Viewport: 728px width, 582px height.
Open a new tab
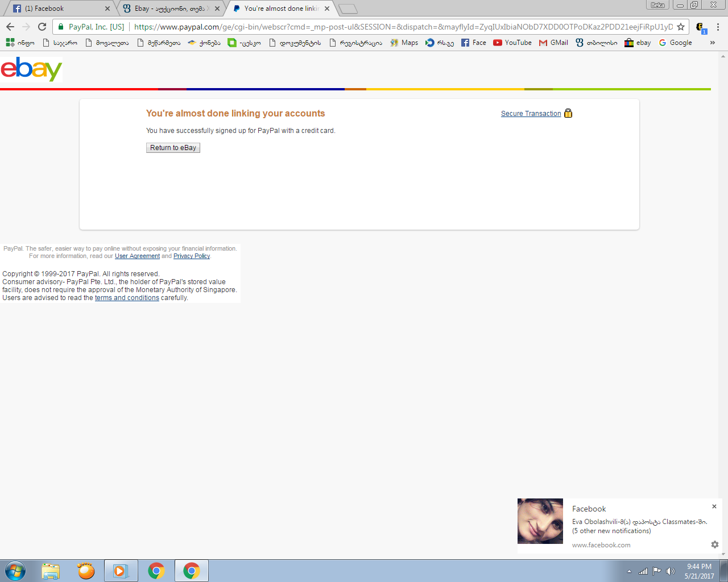pyautogui.click(x=348, y=9)
